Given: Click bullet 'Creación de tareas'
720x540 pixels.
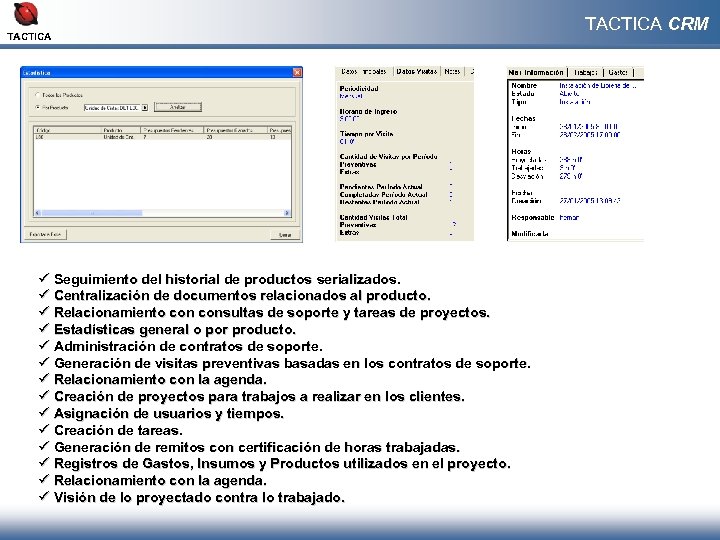Looking at the screenshot, I should click(x=118, y=430).
